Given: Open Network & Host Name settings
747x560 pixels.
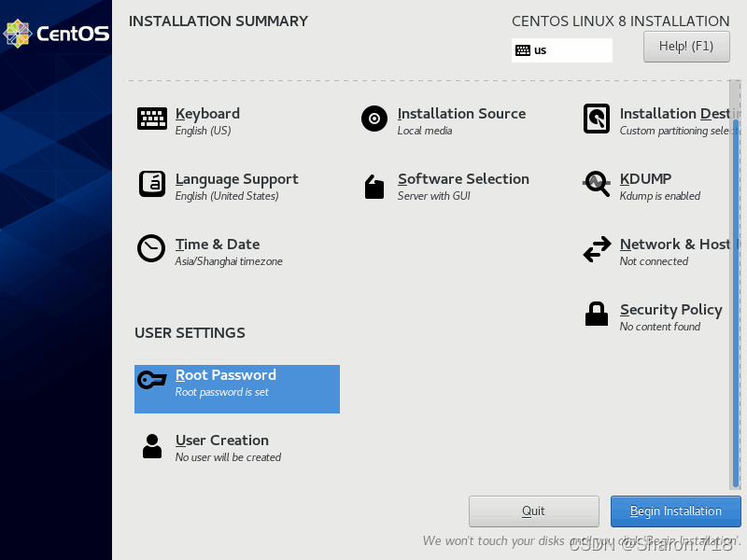Looking at the screenshot, I should (x=680, y=245).
